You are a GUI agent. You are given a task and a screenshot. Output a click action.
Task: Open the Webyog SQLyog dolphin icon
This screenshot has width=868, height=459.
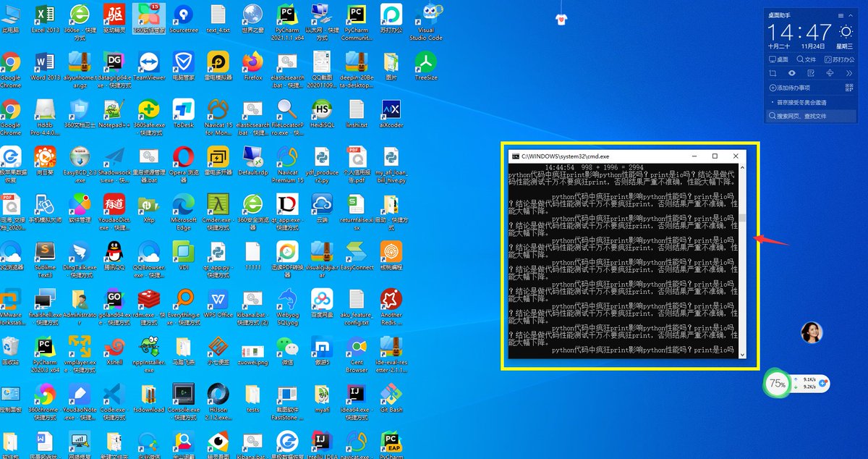[x=287, y=306]
